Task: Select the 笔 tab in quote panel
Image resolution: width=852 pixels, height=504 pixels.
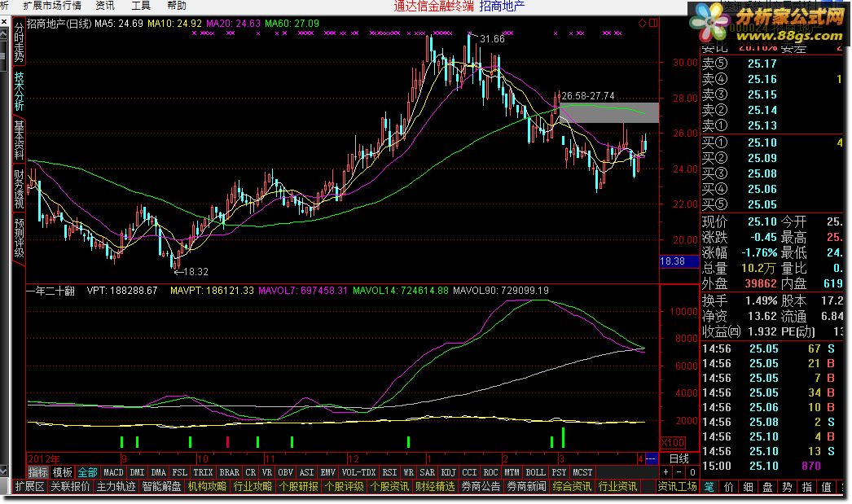Action: click(709, 487)
